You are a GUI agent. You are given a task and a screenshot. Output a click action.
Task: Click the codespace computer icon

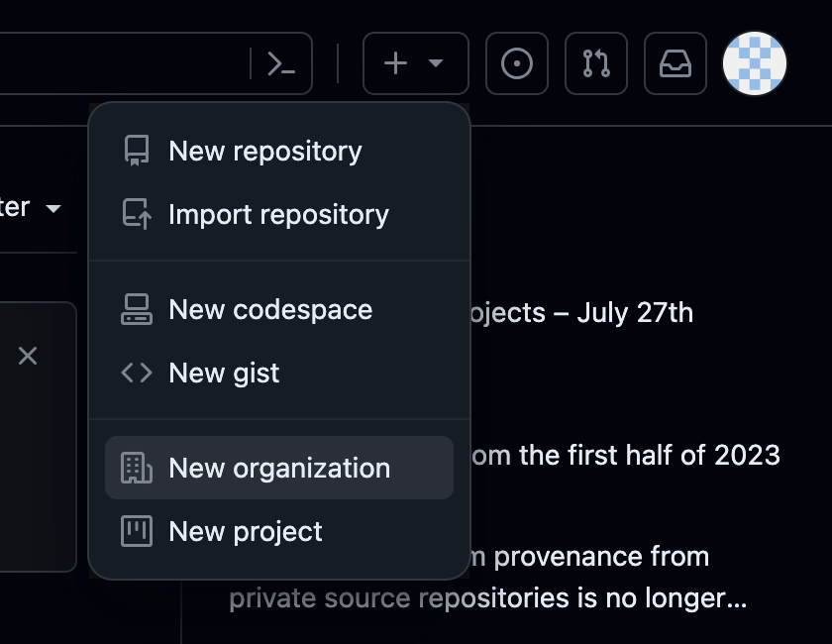tap(137, 309)
